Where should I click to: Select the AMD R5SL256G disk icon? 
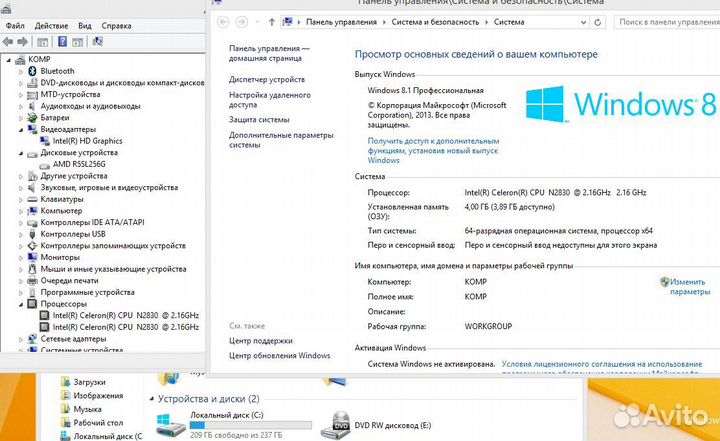45,164
